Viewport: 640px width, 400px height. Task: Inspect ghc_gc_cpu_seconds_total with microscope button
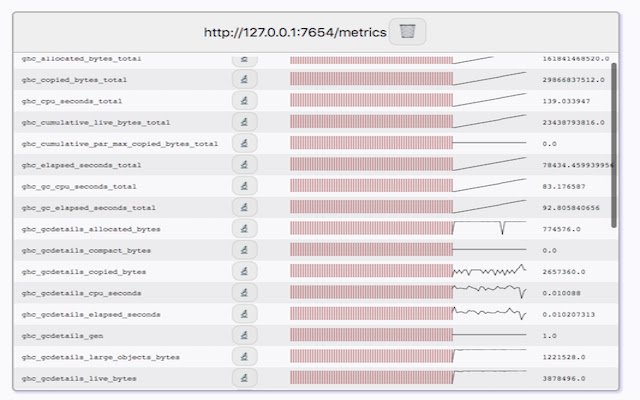click(x=244, y=186)
